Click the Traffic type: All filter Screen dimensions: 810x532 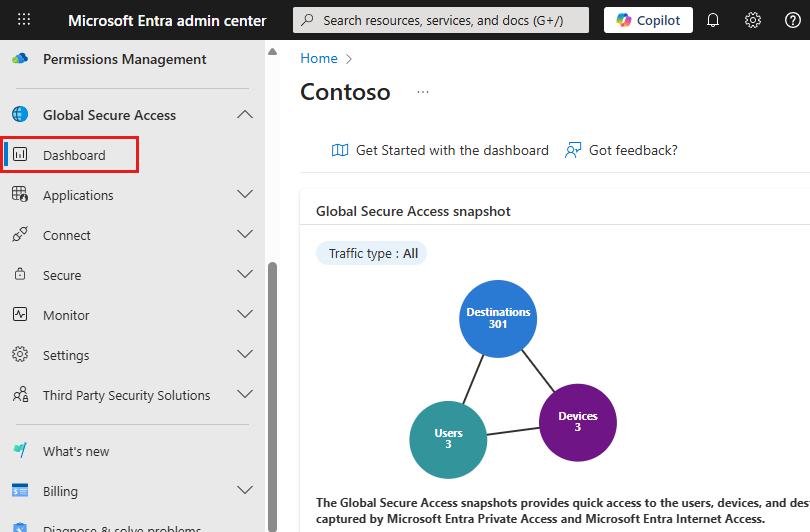[372, 253]
